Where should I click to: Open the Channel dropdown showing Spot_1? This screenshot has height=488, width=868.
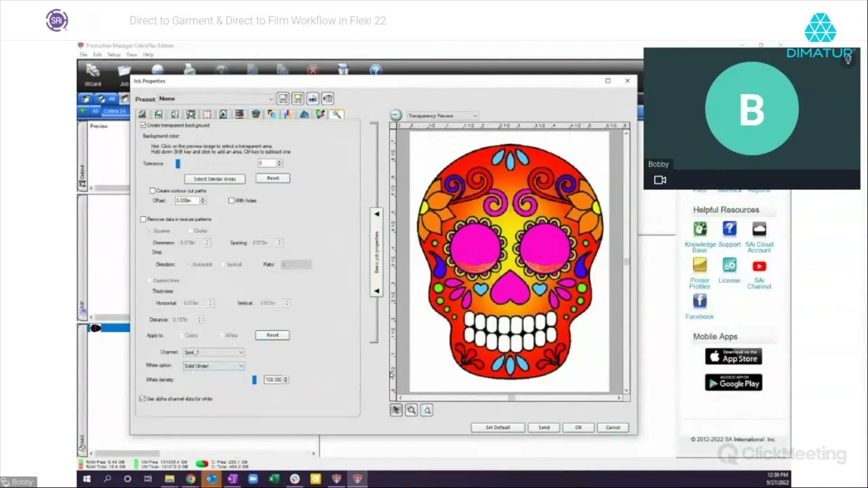point(214,352)
